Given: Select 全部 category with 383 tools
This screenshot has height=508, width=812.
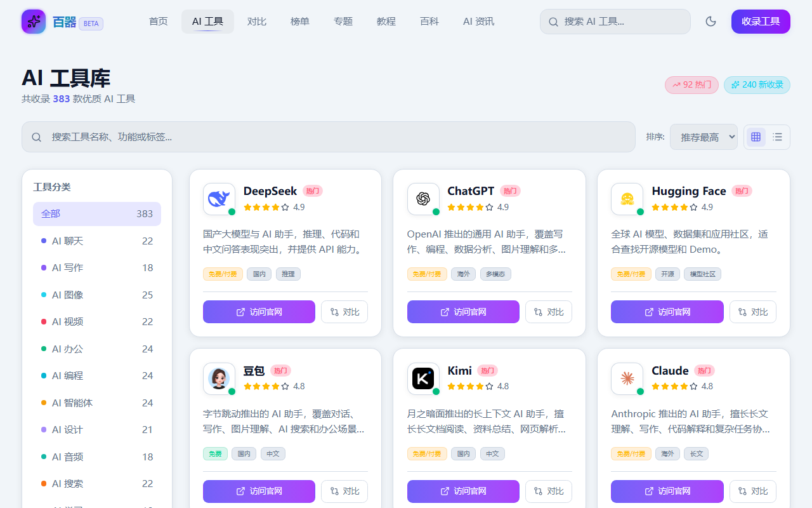Looking at the screenshot, I should click(97, 214).
